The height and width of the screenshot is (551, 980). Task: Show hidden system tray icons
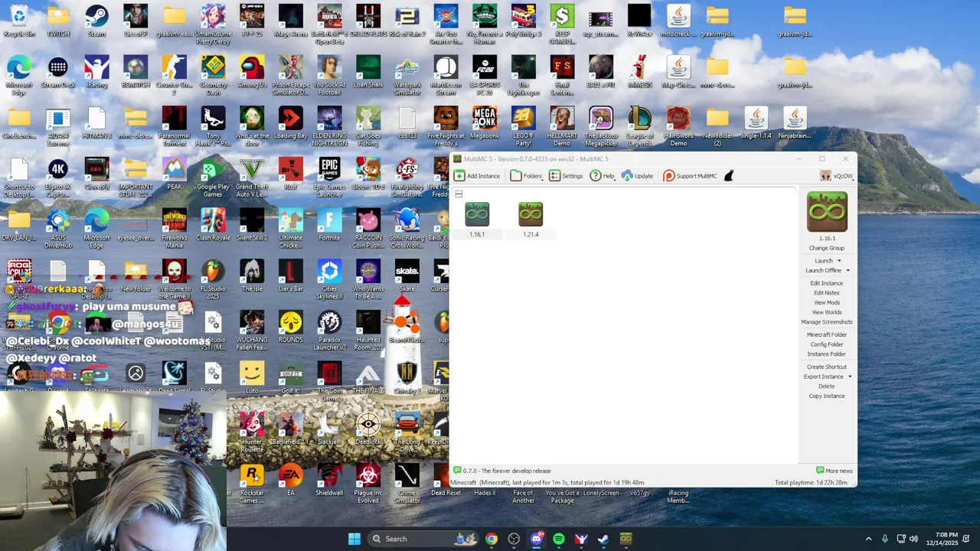[868, 539]
